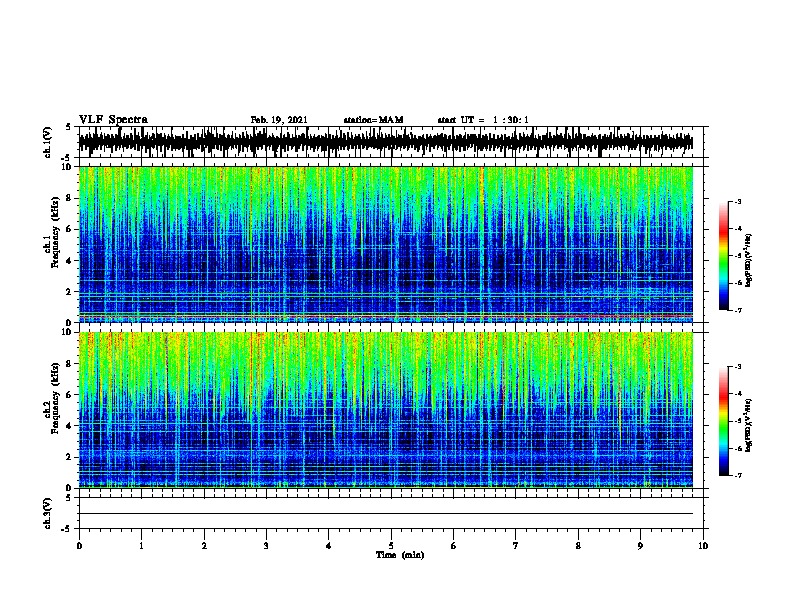Click inside the ch.1 spectrogram panel
This screenshot has height=612, width=792.
click(386, 244)
